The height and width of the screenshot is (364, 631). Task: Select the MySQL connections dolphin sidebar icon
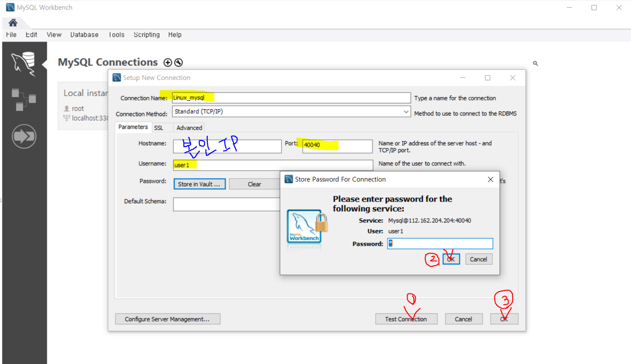(23, 64)
